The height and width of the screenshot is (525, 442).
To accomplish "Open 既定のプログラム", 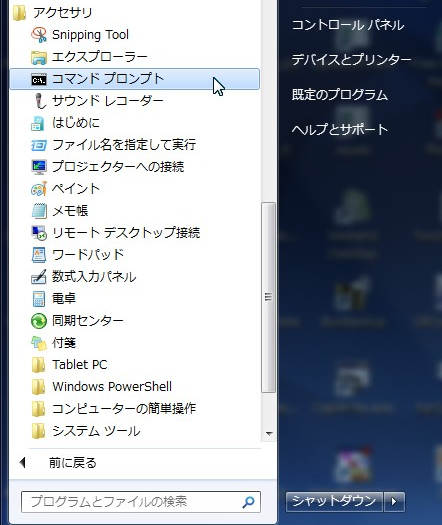I will [340, 94].
